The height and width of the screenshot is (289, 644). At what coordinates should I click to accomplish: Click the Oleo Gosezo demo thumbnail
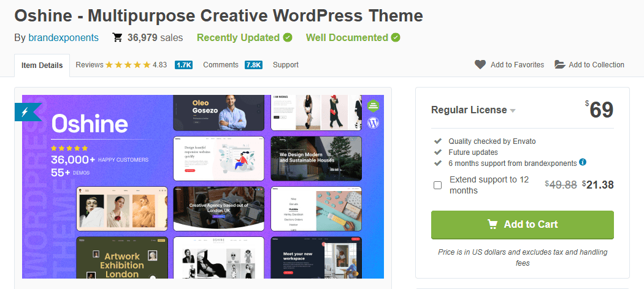[218, 113]
